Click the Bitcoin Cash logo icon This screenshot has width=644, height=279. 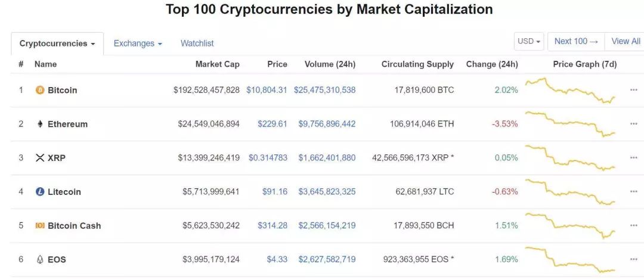[x=40, y=225]
